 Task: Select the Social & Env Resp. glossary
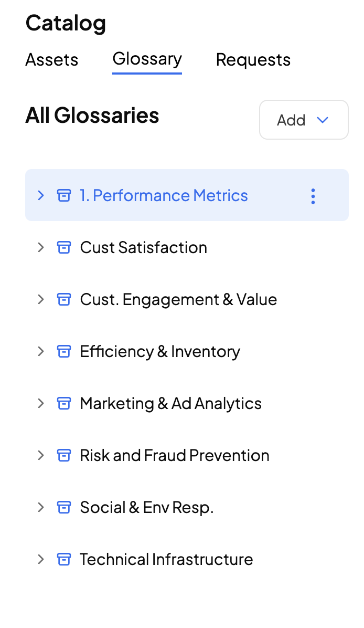pos(147,508)
